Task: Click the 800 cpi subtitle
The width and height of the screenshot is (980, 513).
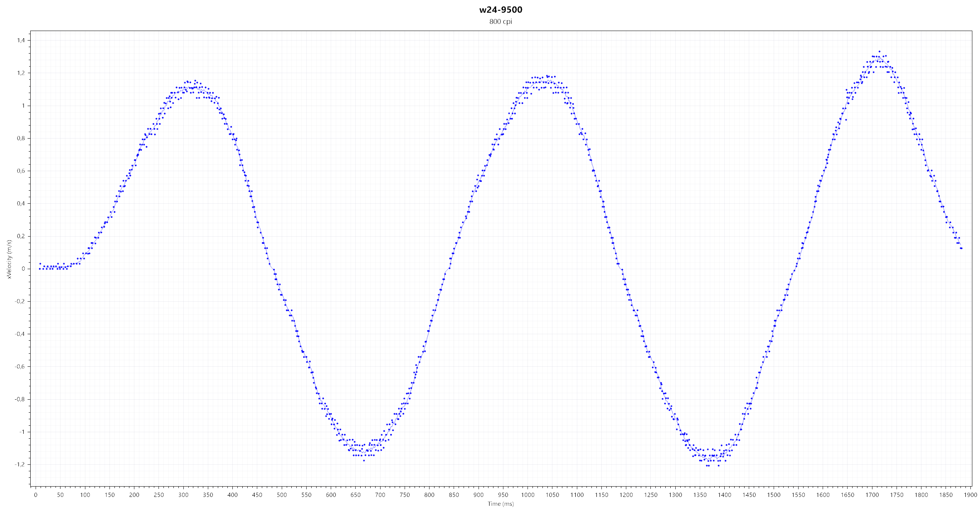Action: click(500, 21)
